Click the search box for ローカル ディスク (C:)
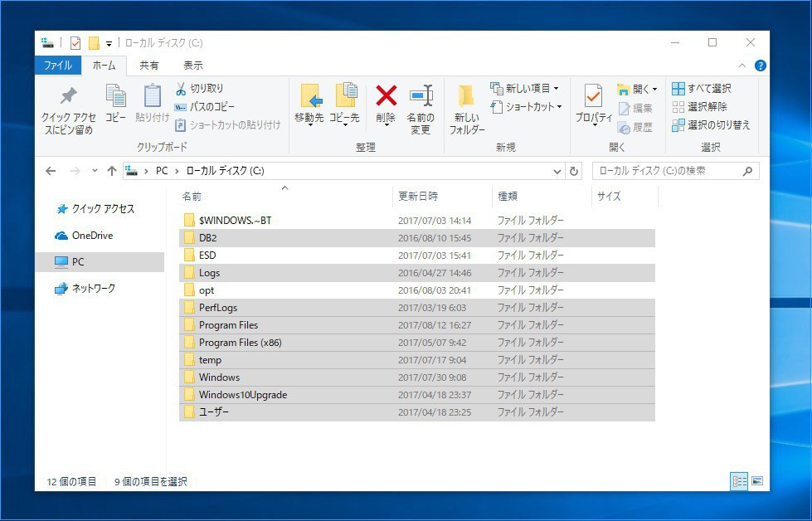The width and height of the screenshot is (812, 521). tap(668, 171)
